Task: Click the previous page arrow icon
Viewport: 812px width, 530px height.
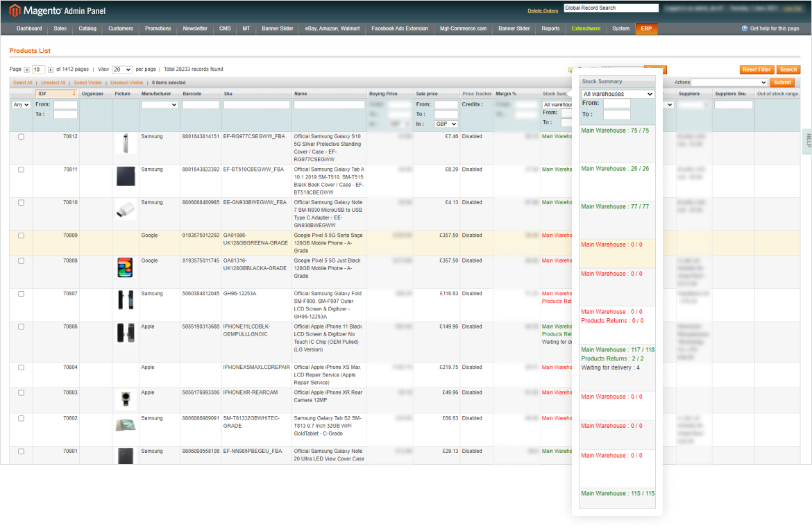Action: click(26, 69)
